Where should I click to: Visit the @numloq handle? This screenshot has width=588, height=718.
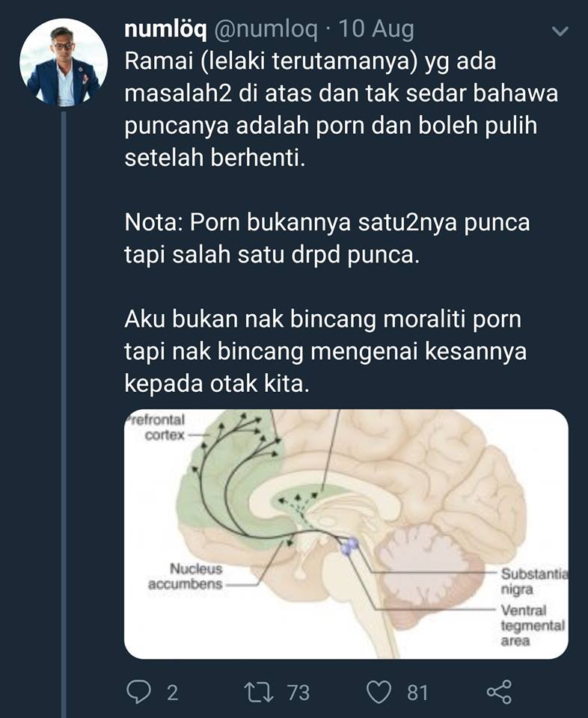(x=266, y=29)
